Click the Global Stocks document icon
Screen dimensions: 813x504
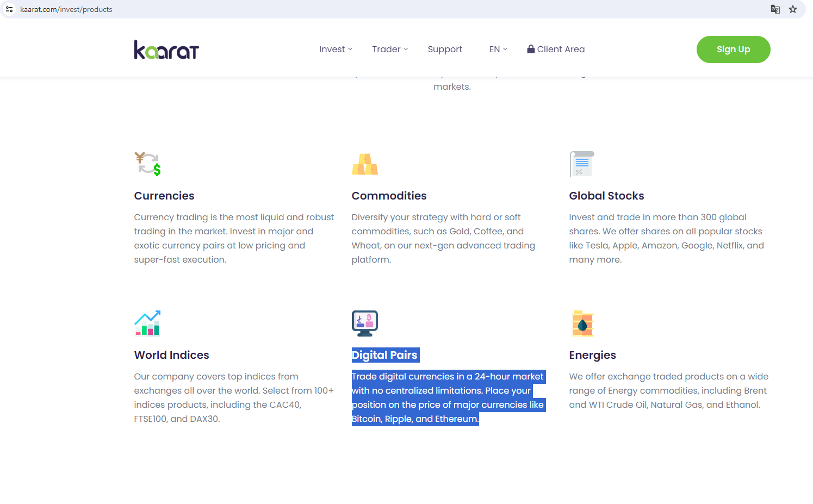pyautogui.click(x=582, y=164)
